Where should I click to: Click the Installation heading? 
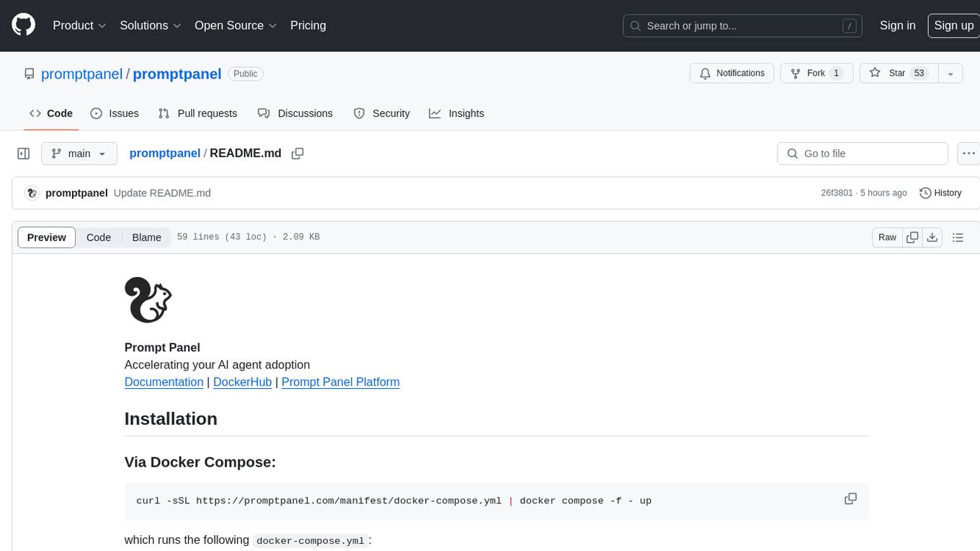[x=171, y=419]
